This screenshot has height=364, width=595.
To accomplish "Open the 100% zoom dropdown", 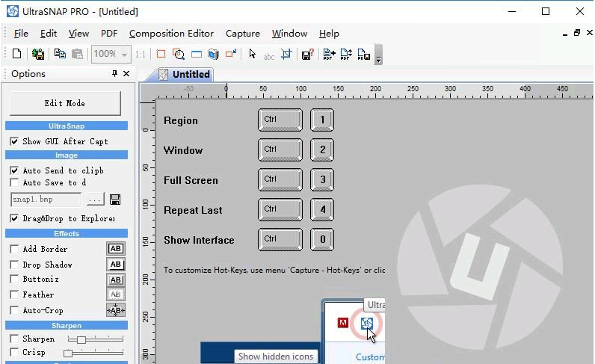I will [x=124, y=55].
